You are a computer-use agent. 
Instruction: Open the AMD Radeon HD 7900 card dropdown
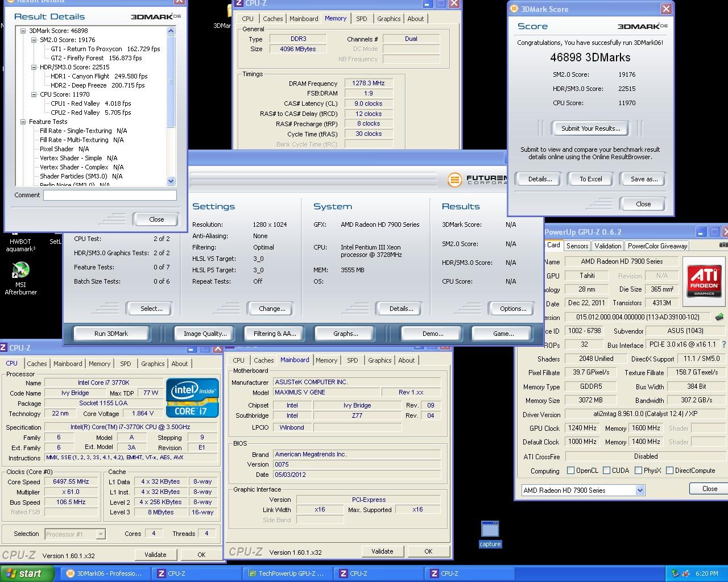click(x=640, y=490)
